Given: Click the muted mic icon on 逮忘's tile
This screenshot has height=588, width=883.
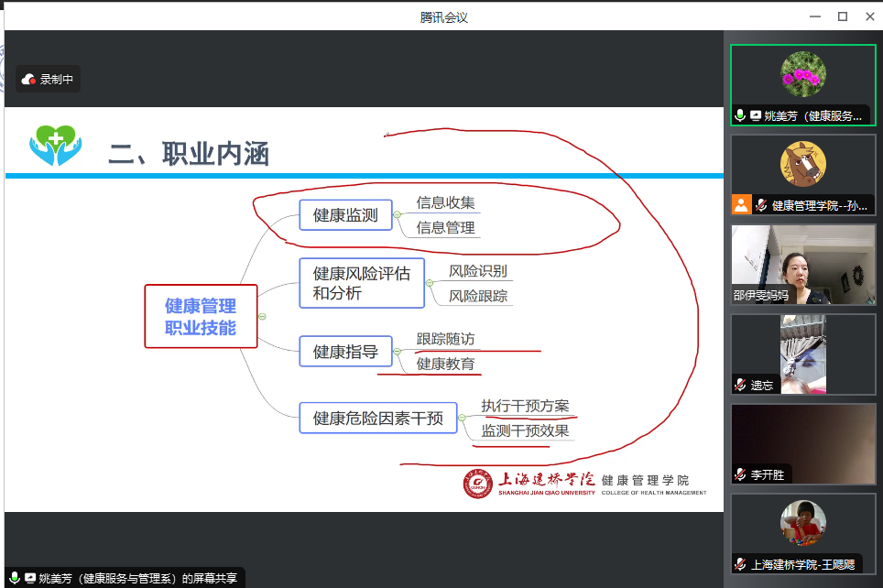Looking at the screenshot, I should 740,385.
